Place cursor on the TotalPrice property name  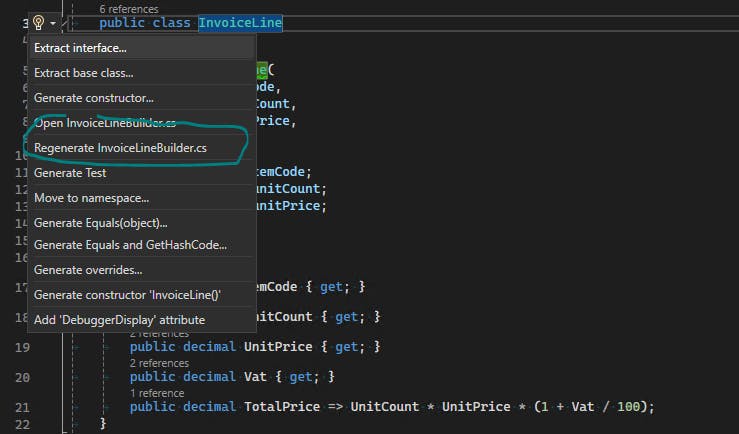[x=282, y=407]
